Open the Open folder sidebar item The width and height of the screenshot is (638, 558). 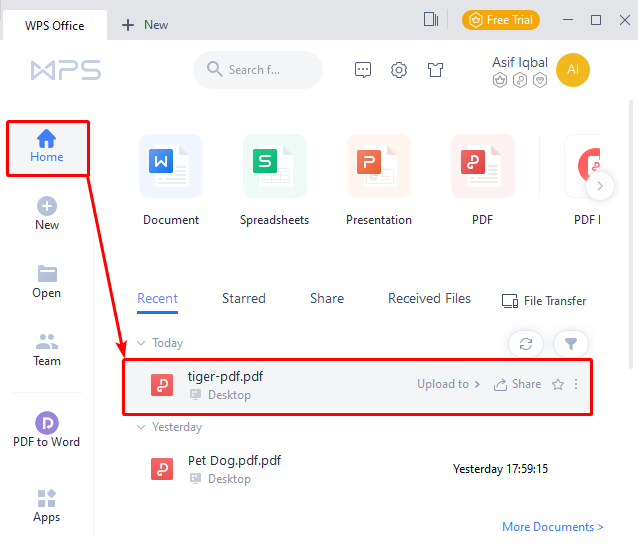tap(47, 282)
